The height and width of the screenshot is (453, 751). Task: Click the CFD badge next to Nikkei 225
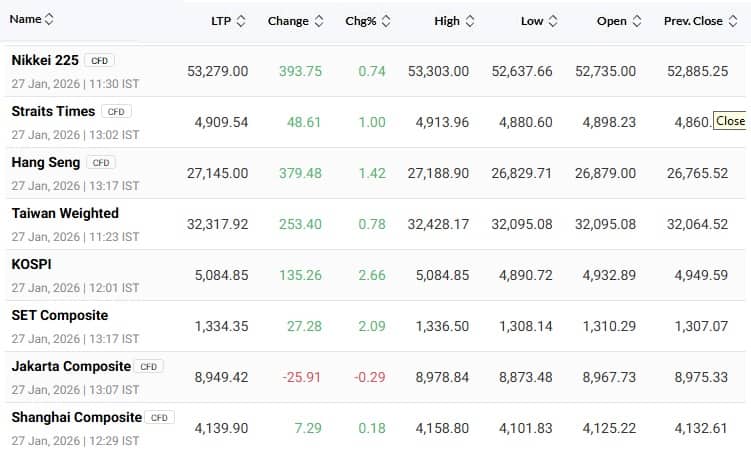100,61
